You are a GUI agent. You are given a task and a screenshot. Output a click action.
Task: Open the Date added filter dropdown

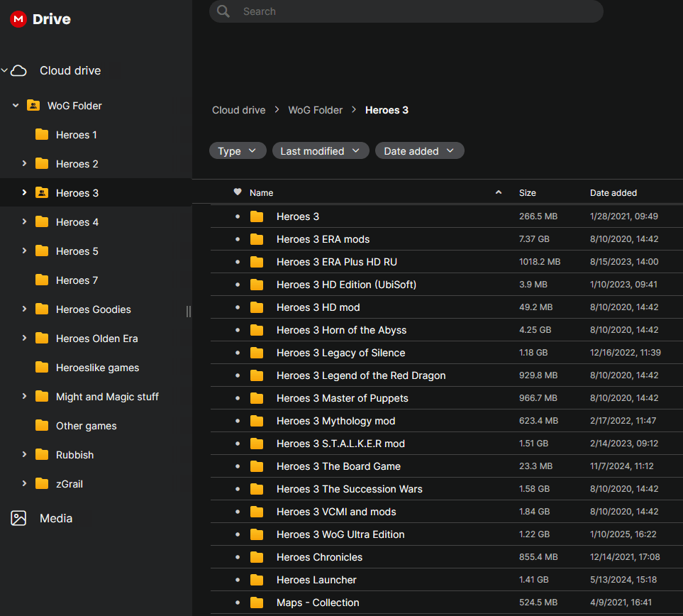pyautogui.click(x=419, y=151)
